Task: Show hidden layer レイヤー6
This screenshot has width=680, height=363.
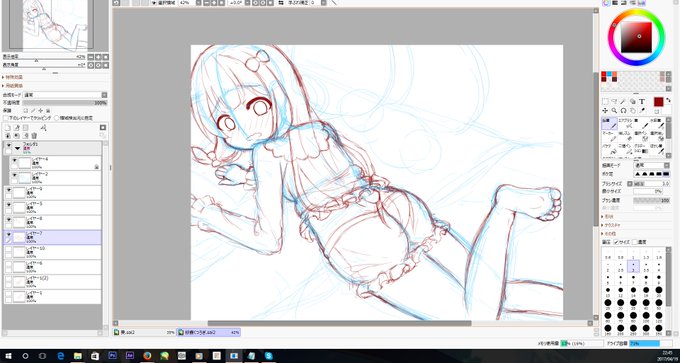Action: (8, 264)
